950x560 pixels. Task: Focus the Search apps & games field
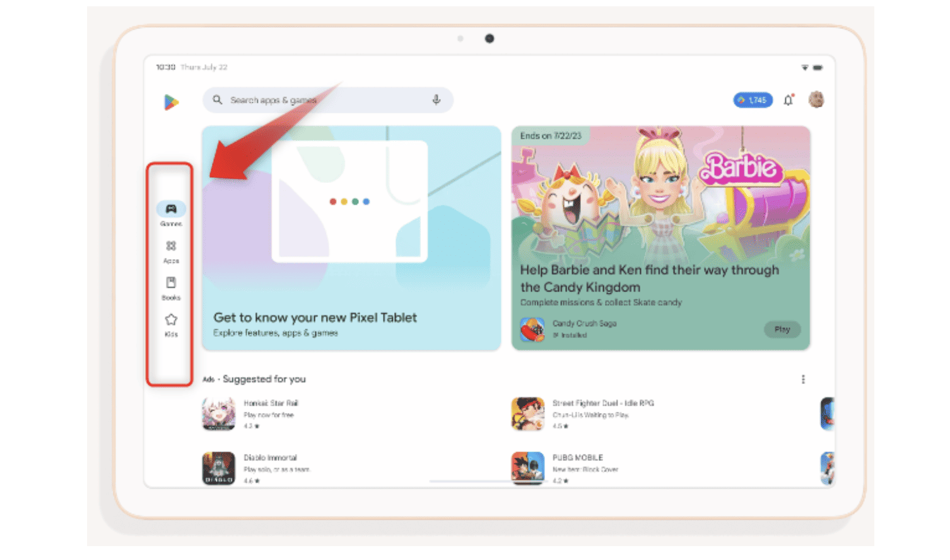click(x=328, y=100)
